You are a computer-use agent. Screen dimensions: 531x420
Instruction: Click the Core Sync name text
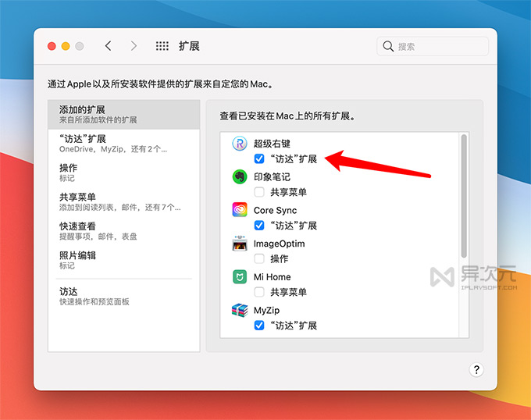tap(275, 210)
